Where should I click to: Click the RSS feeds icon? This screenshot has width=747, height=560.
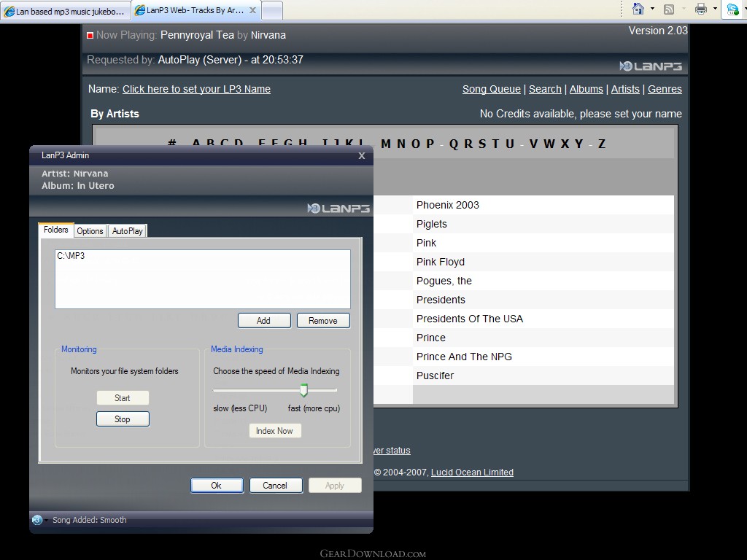(x=669, y=9)
